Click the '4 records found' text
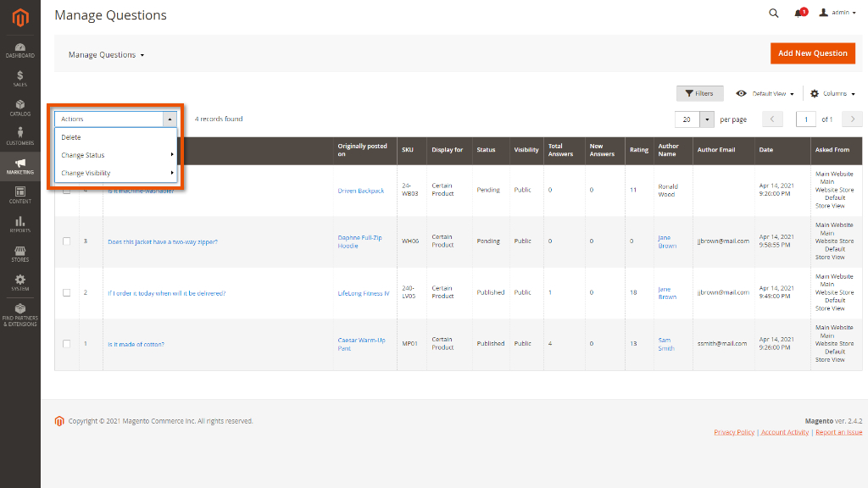868x488 pixels. (219, 119)
